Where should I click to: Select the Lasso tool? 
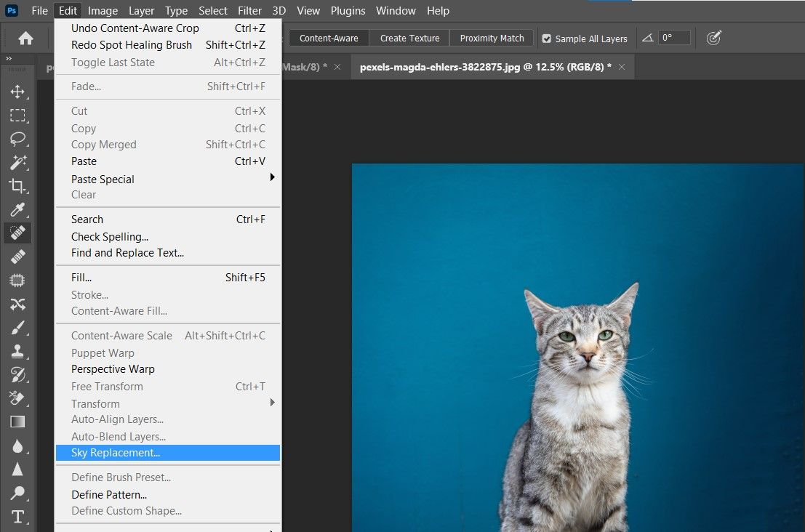click(x=17, y=139)
